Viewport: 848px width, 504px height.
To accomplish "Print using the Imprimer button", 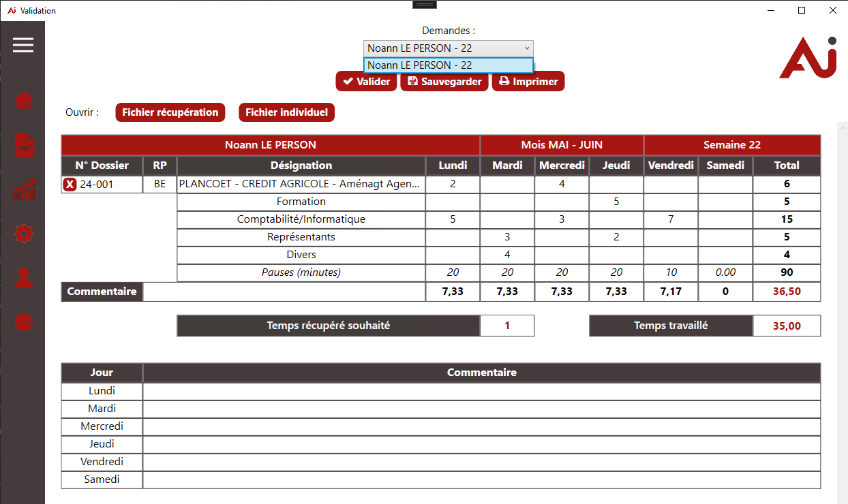I will tap(528, 82).
